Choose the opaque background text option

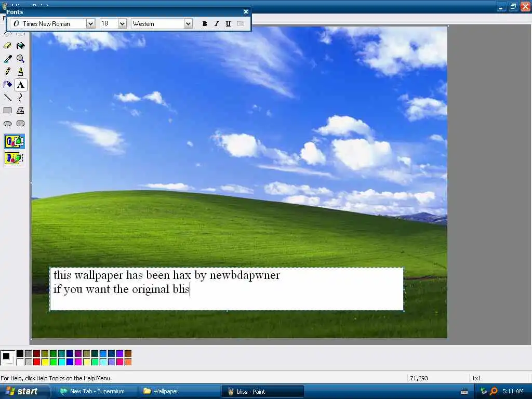point(14,141)
